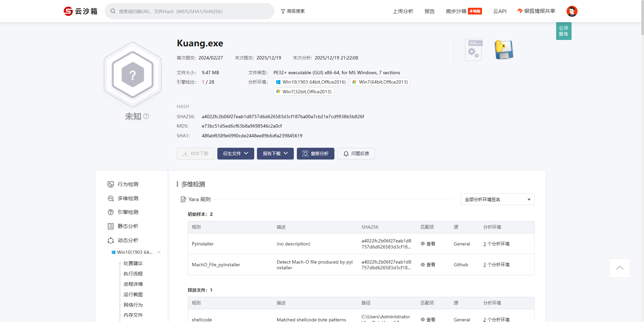The height and width of the screenshot is (322, 644).
Task: View PyInstaller rule matches eye icon
Action: (423, 244)
